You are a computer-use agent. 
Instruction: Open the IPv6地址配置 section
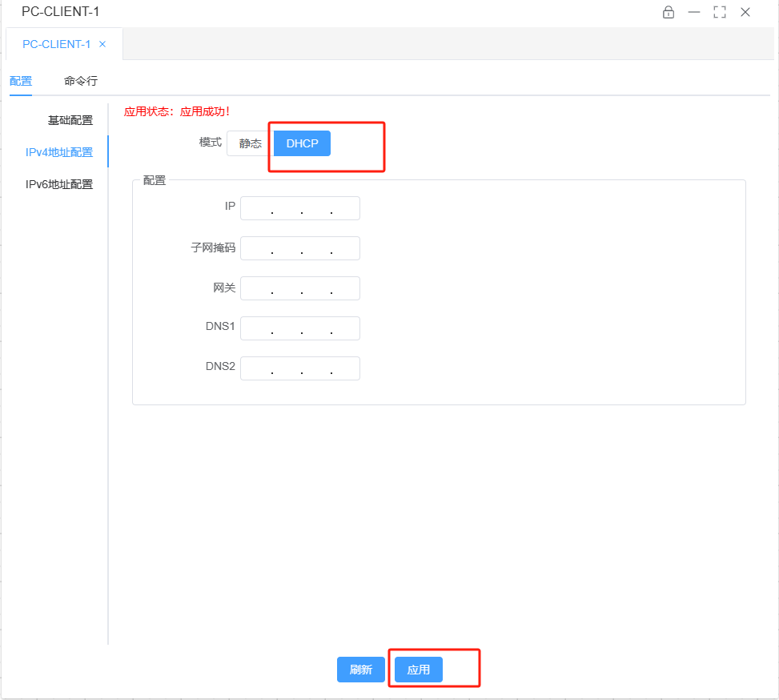(59, 184)
